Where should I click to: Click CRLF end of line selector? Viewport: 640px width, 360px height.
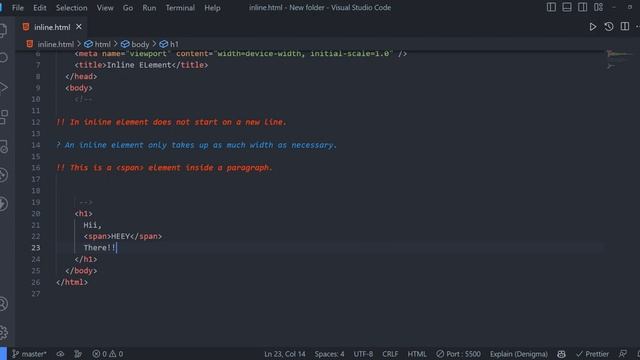pyautogui.click(x=390, y=354)
